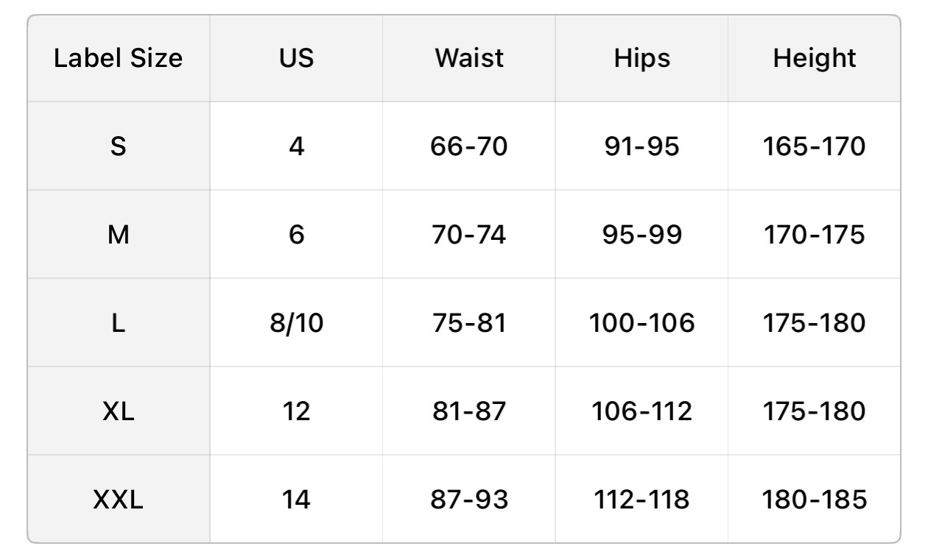Click height range 180-185
The width and height of the screenshot is (928, 560).
(815, 500)
